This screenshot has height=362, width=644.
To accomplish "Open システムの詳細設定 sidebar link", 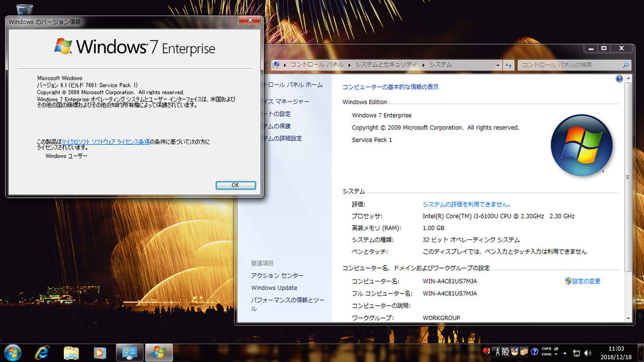I will pos(283,138).
